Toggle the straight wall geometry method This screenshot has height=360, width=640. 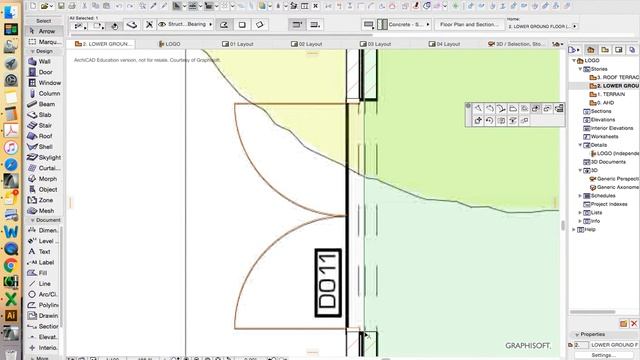(x=224, y=25)
